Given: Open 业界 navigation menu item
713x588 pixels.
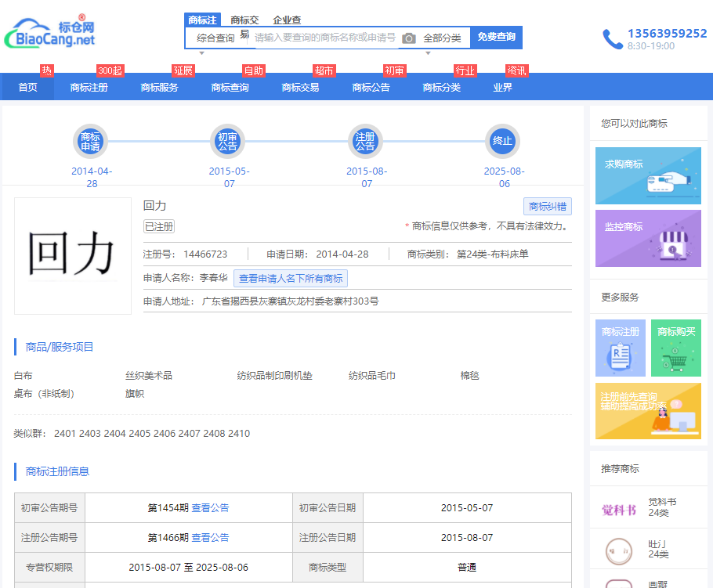Looking at the screenshot, I should [x=502, y=87].
